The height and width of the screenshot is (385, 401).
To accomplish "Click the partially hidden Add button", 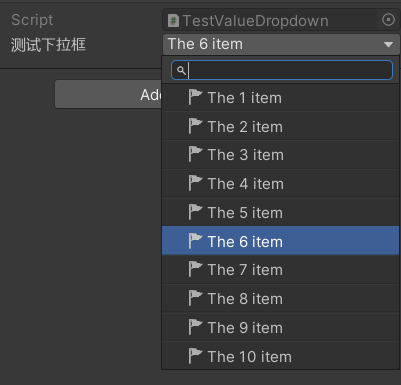I will (108, 94).
